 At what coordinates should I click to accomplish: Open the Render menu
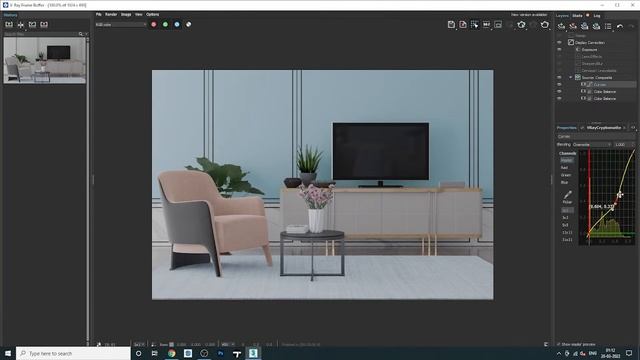tap(111, 14)
